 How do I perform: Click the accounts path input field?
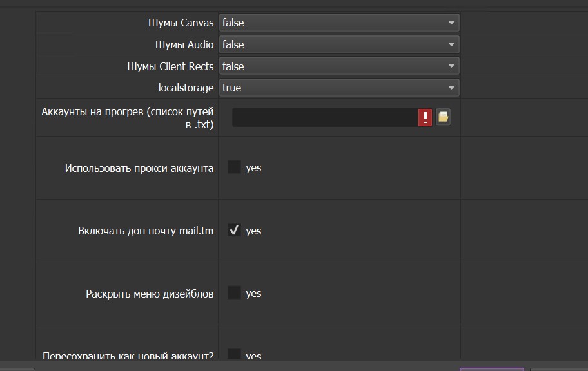[325, 117]
